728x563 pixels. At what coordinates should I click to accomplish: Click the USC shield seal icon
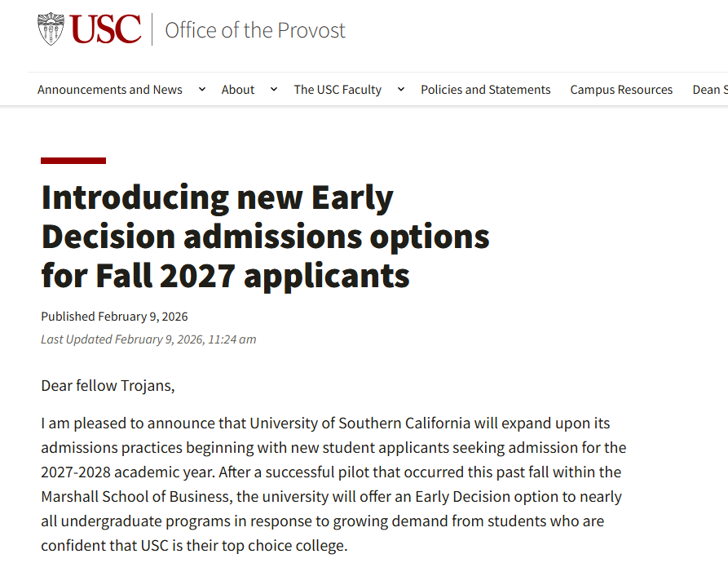click(51, 29)
